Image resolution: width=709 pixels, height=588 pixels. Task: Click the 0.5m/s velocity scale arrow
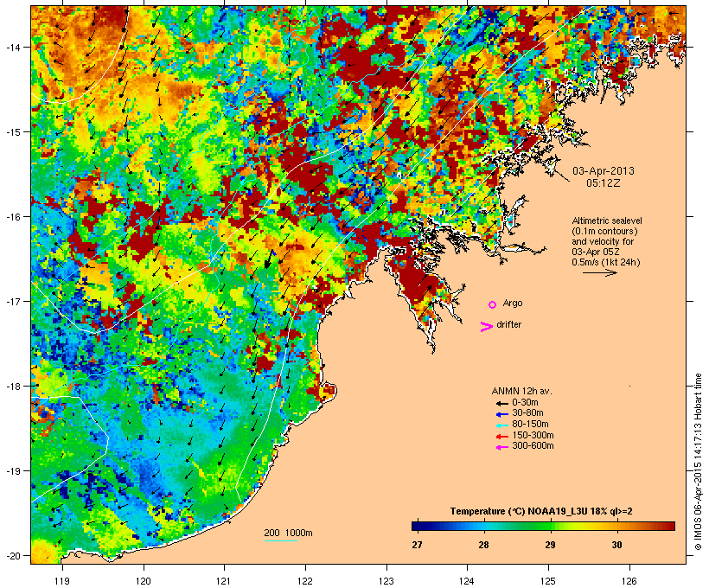pyautogui.click(x=600, y=272)
